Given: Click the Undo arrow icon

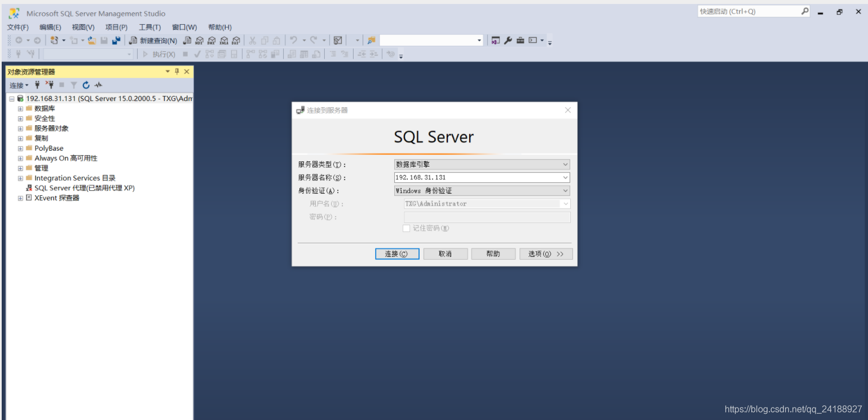Looking at the screenshot, I should (x=293, y=41).
